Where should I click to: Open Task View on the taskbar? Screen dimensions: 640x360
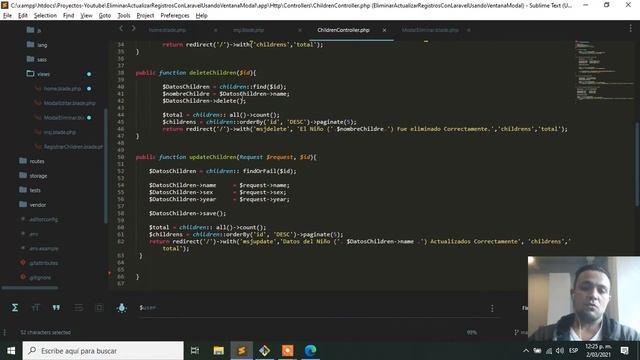point(195,351)
